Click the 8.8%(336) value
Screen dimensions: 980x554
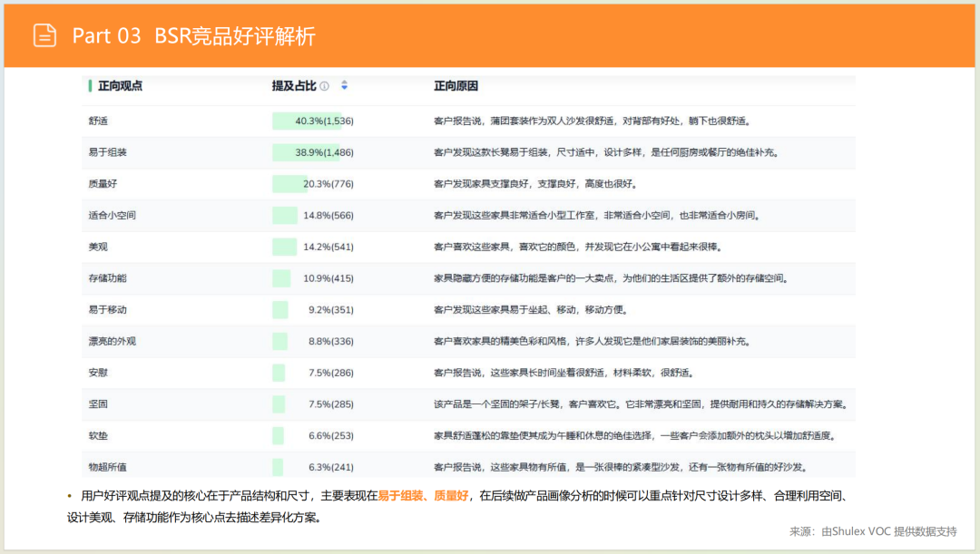click(x=330, y=341)
